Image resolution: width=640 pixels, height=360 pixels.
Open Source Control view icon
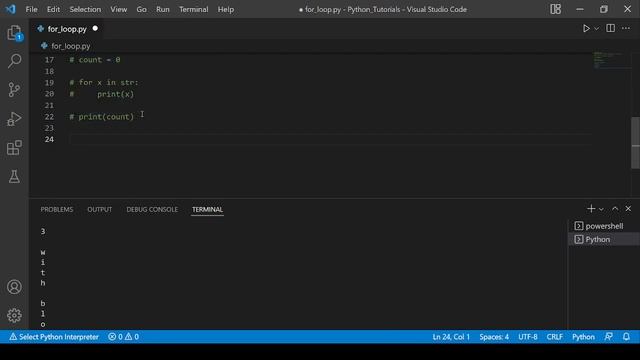point(14,89)
